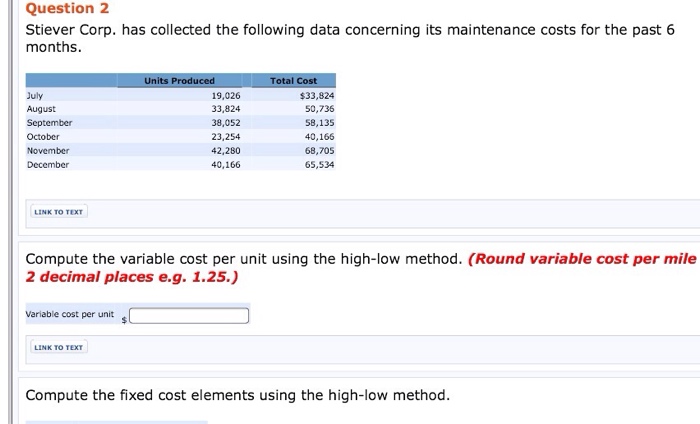Select the September row label
The image size is (700, 424).
pos(49,123)
